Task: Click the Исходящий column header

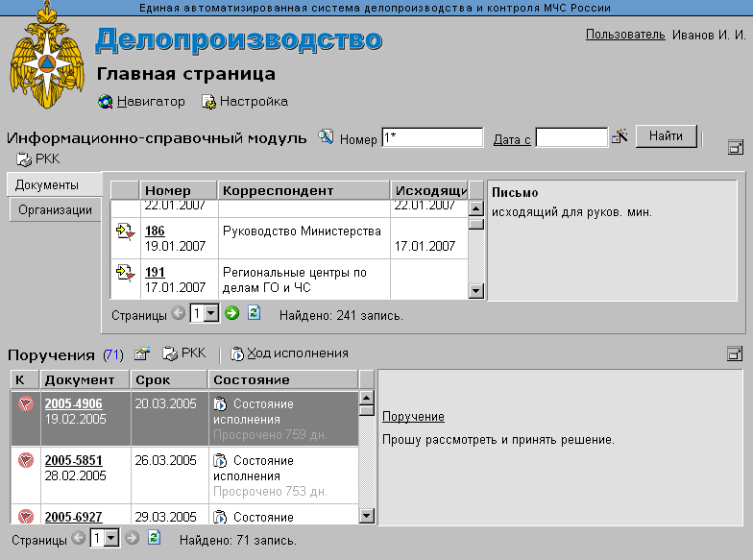Action: pos(429,190)
